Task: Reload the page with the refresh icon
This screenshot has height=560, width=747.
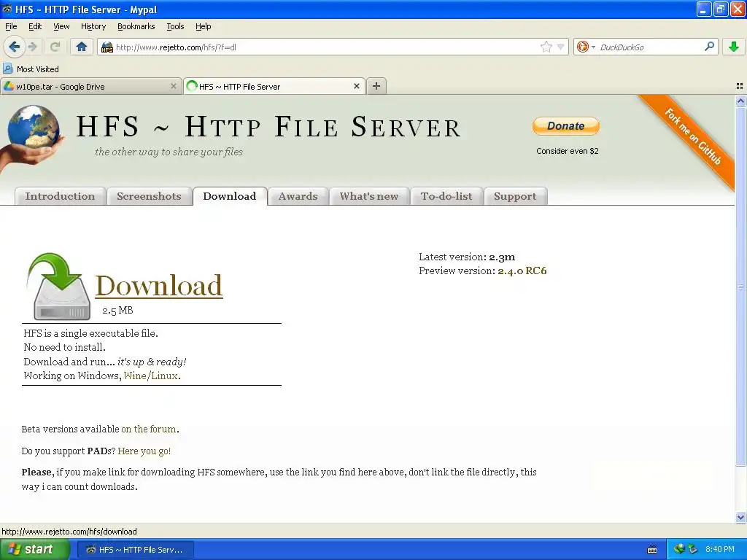Action: click(55, 47)
